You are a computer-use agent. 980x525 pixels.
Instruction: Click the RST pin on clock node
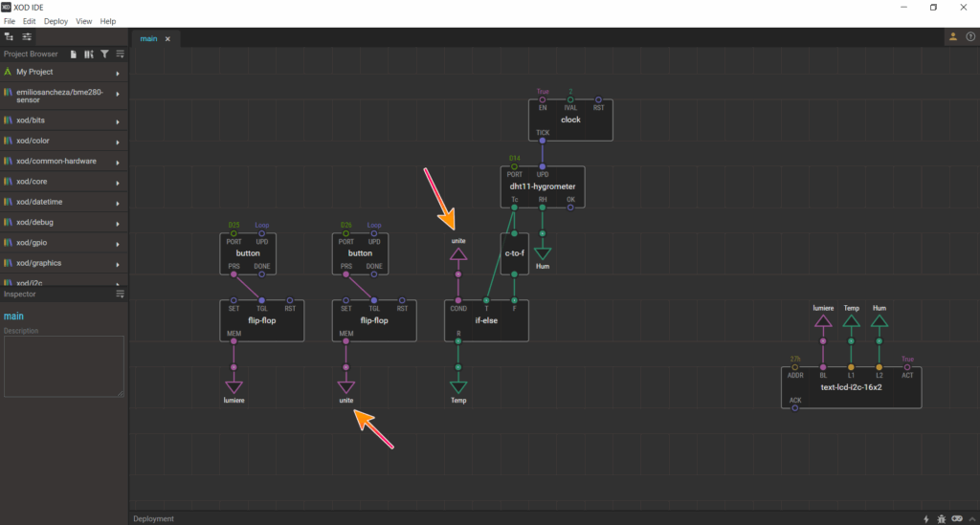pyautogui.click(x=599, y=99)
